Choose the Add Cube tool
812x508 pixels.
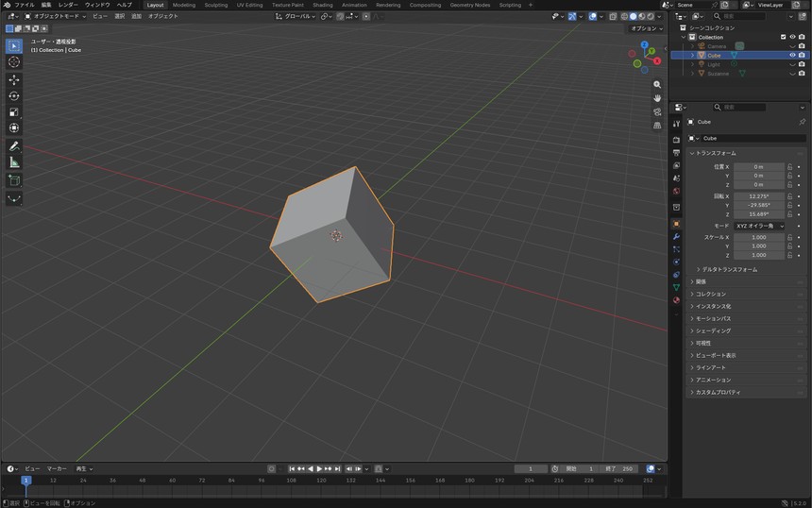(x=14, y=180)
